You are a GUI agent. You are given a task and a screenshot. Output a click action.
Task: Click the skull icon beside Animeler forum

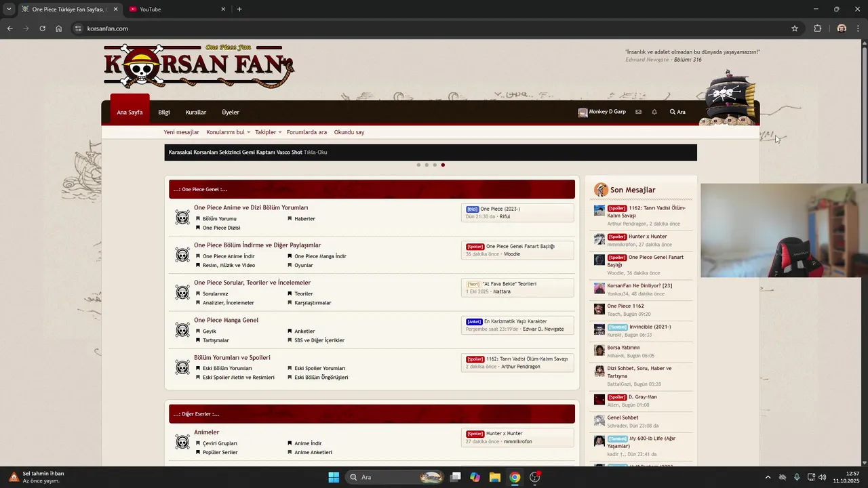tap(182, 442)
